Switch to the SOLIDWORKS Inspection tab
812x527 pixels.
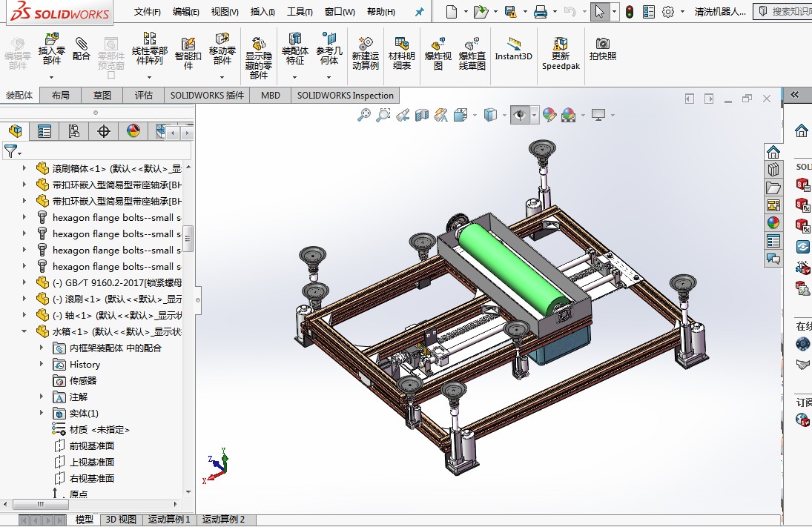346,96
